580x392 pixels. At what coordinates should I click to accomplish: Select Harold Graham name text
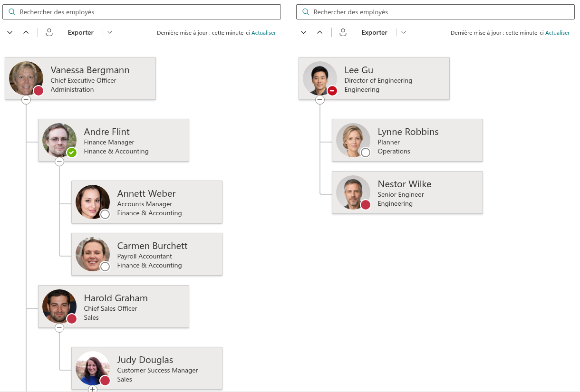coord(116,298)
